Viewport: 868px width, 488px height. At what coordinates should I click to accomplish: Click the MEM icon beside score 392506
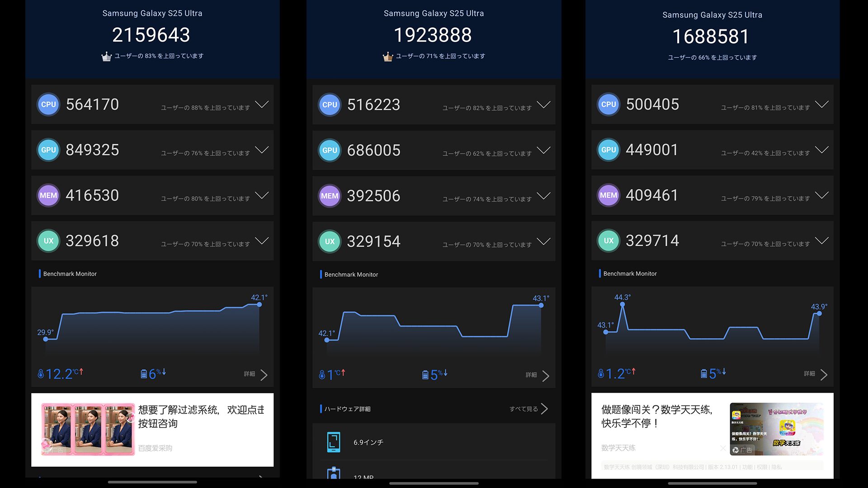click(330, 196)
